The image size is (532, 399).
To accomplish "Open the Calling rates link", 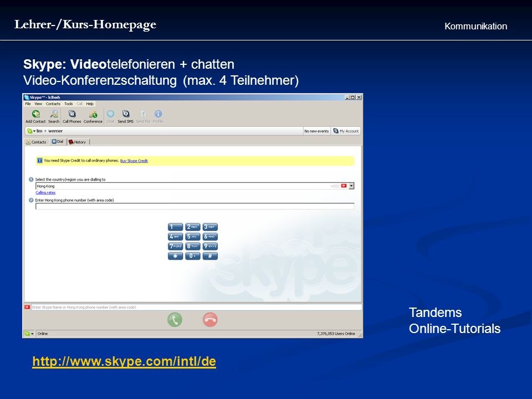I will (x=45, y=193).
